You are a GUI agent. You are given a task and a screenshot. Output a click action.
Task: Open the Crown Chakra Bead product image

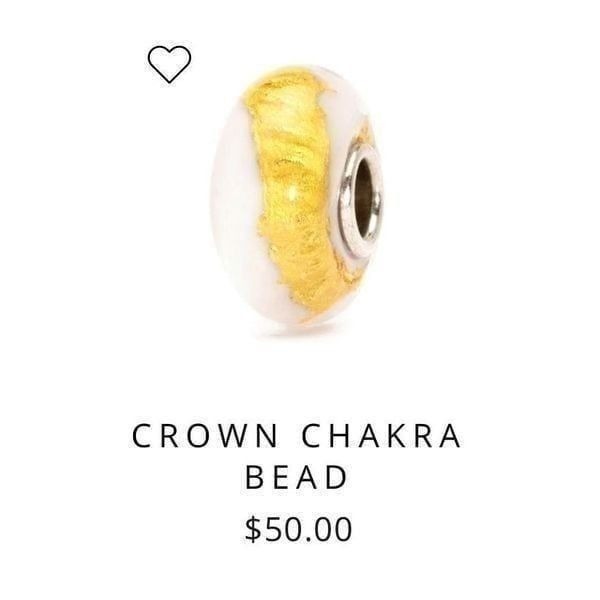tap(297, 199)
